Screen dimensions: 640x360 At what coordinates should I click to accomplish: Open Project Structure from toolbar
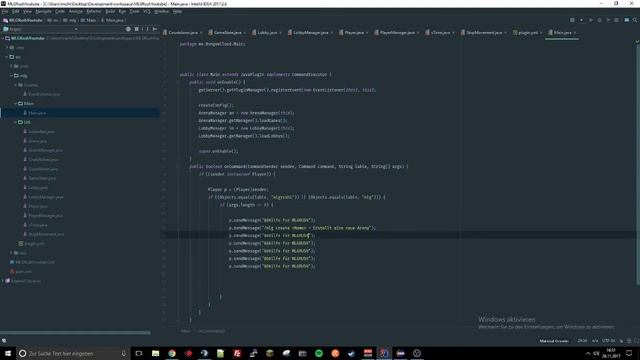pyautogui.click(x=627, y=20)
